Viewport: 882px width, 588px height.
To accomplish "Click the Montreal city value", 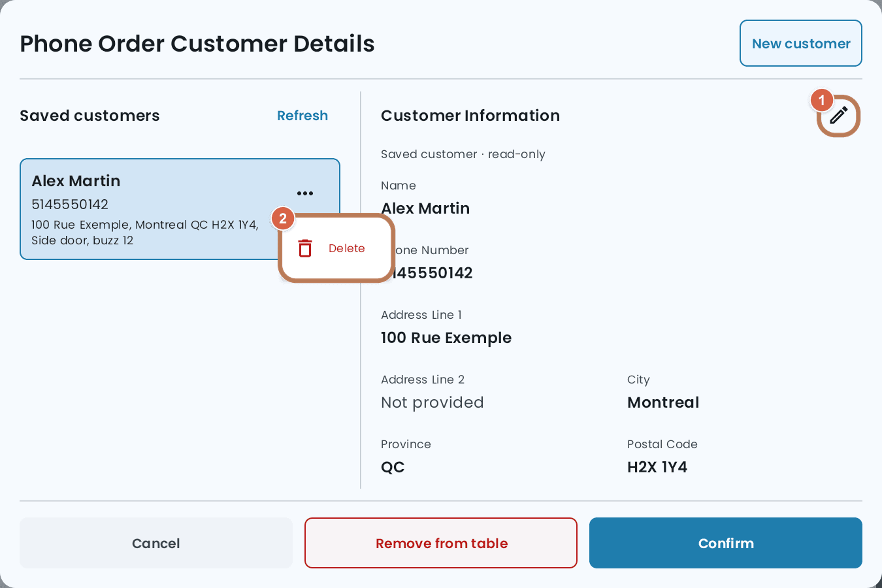I will point(663,402).
